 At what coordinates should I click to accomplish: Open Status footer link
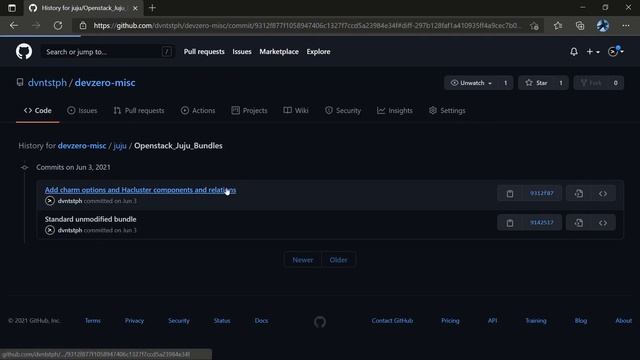[x=222, y=321]
